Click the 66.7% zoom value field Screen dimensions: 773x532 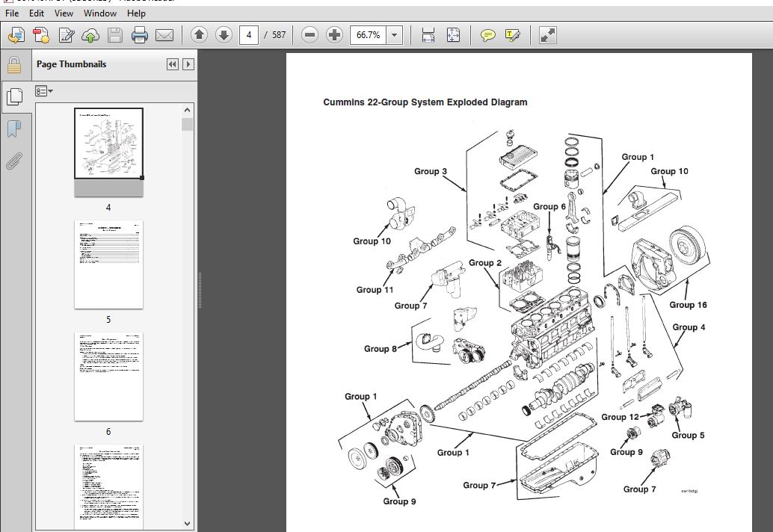[369, 35]
